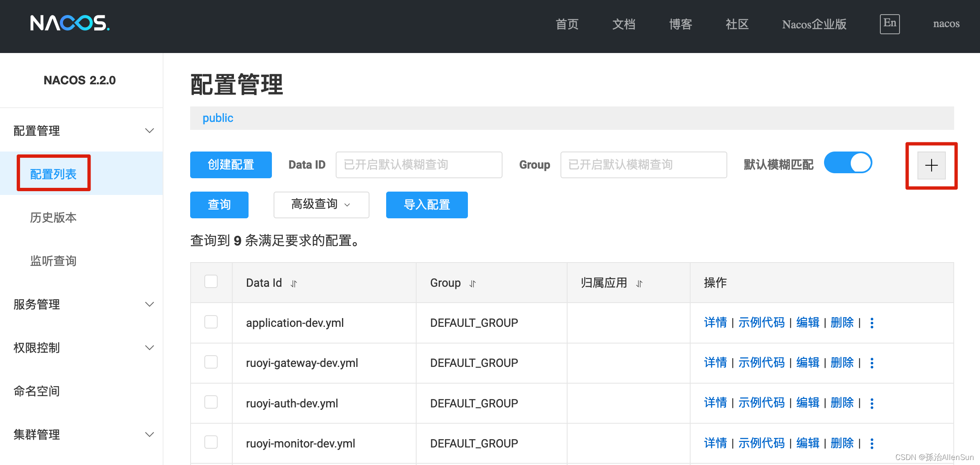This screenshot has height=465, width=980.
Task: Open the 高级查询 dropdown
Action: click(x=321, y=205)
